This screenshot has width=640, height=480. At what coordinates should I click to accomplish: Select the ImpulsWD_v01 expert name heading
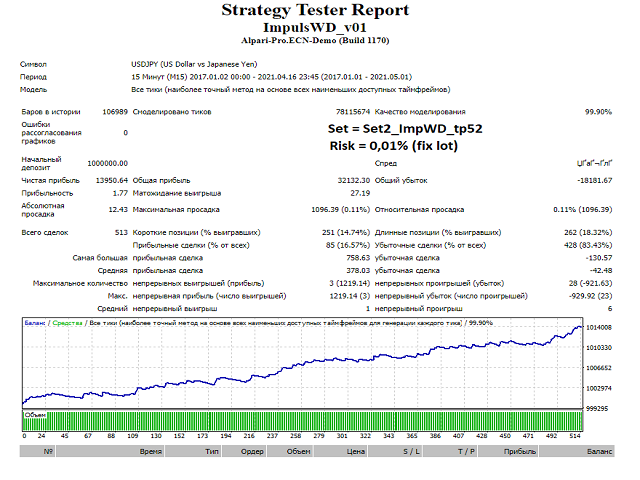[x=314, y=27]
